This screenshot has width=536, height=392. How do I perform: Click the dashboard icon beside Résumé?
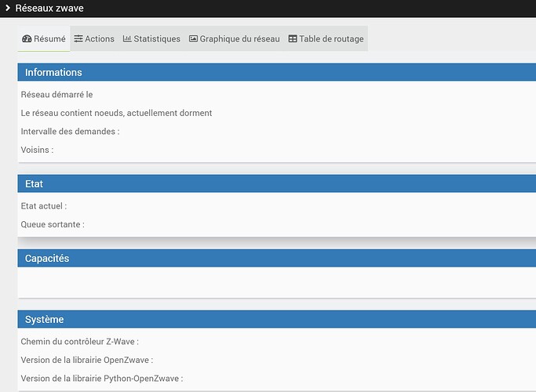(27, 39)
